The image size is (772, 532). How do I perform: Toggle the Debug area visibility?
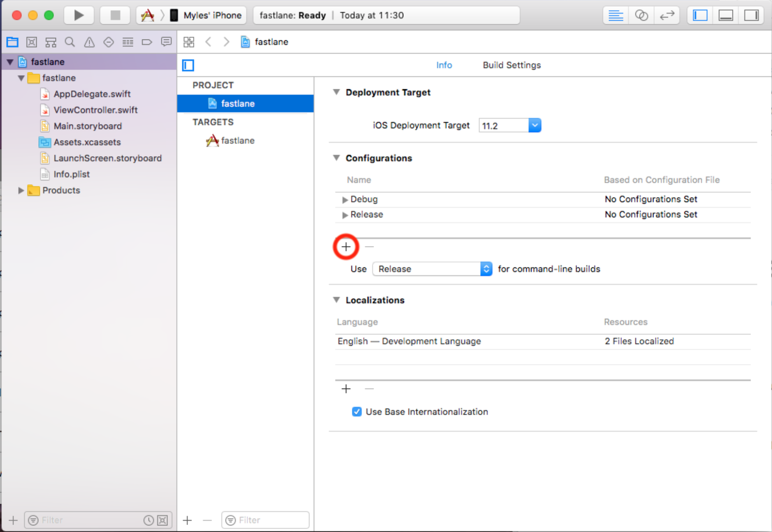click(x=725, y=16)
